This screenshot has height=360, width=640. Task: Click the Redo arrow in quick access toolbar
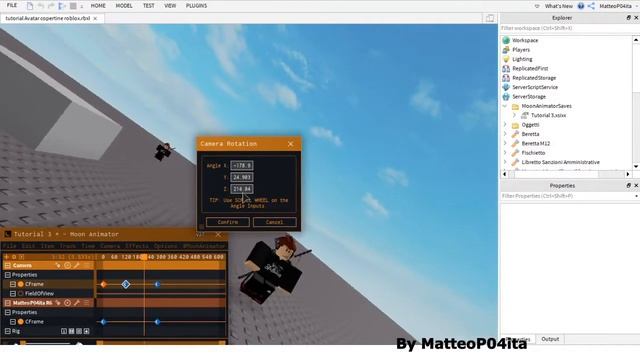(x=51, y=6)
